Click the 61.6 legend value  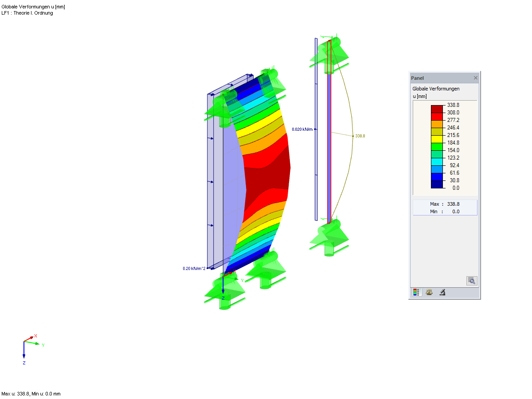[454, 173]
